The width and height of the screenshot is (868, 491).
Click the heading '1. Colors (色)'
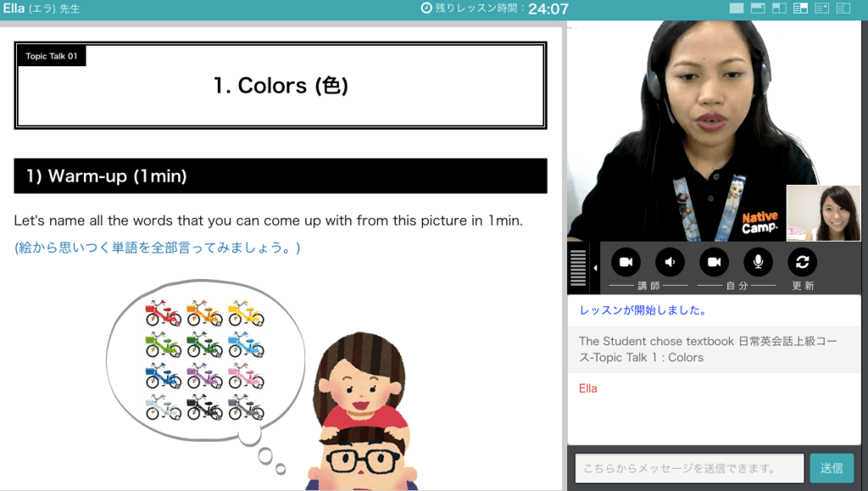[281, 86]
